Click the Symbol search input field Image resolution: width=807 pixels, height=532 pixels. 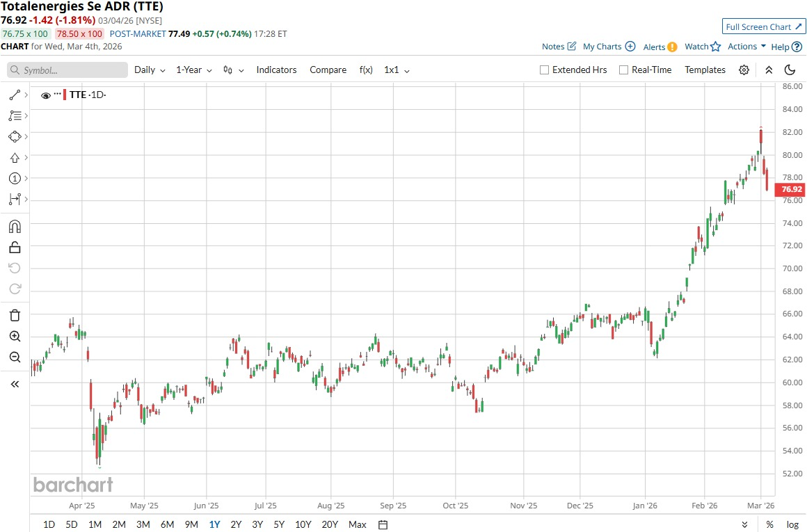(67, 70)
